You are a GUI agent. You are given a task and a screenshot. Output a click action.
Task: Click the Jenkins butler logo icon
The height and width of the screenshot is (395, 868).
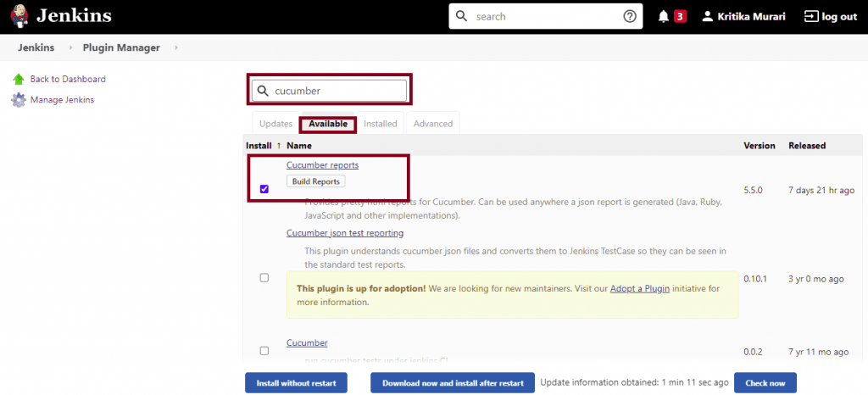click(x=20, y=16)
